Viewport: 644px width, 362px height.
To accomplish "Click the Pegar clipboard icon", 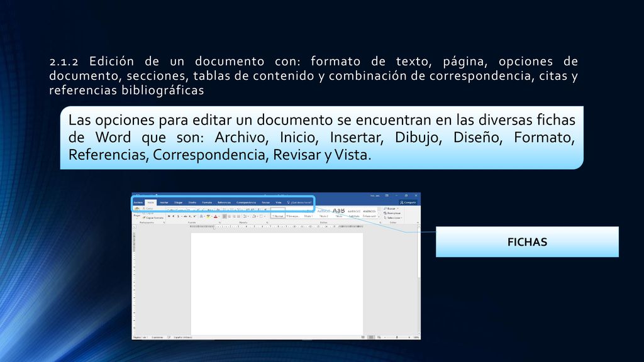I will pyautogui.click(x=136, y=209).
